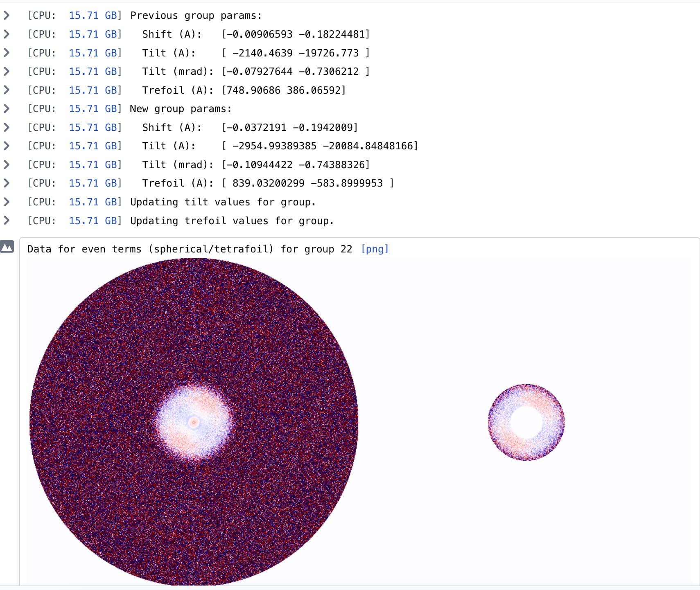Expand the Tilt (mrad) row with -0.07927644
Image resolution: width=700 pixels, height=590 pixels.
point(7,71)
